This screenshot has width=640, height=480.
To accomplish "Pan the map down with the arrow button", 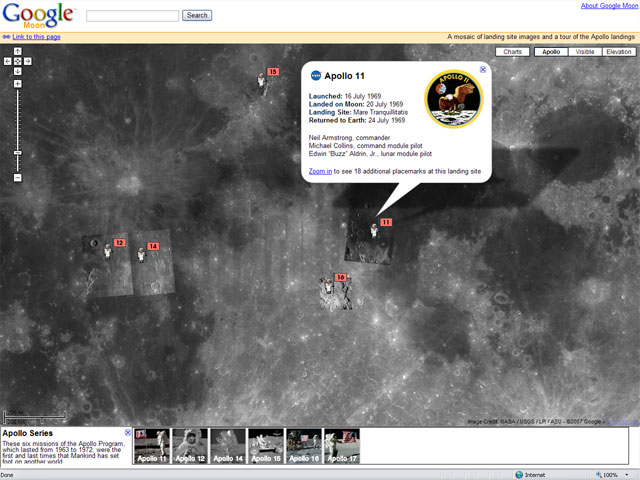I will (18, 71).
